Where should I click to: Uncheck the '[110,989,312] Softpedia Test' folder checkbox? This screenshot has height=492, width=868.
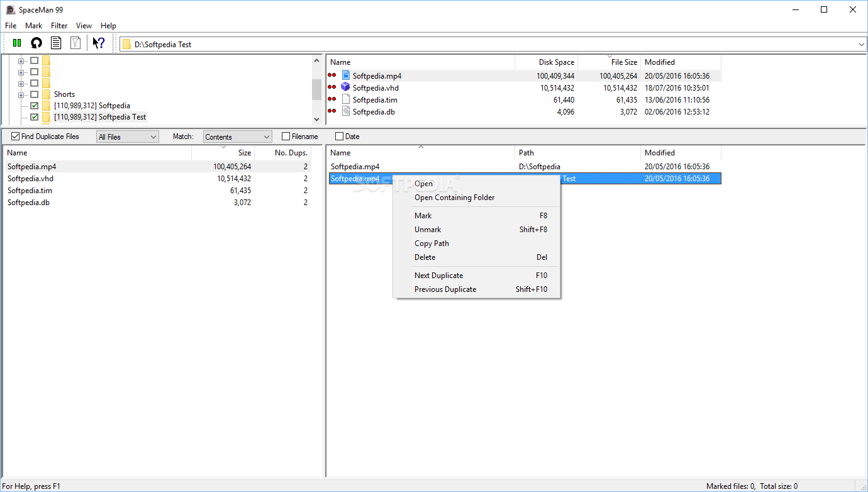[x=35, y=117]
